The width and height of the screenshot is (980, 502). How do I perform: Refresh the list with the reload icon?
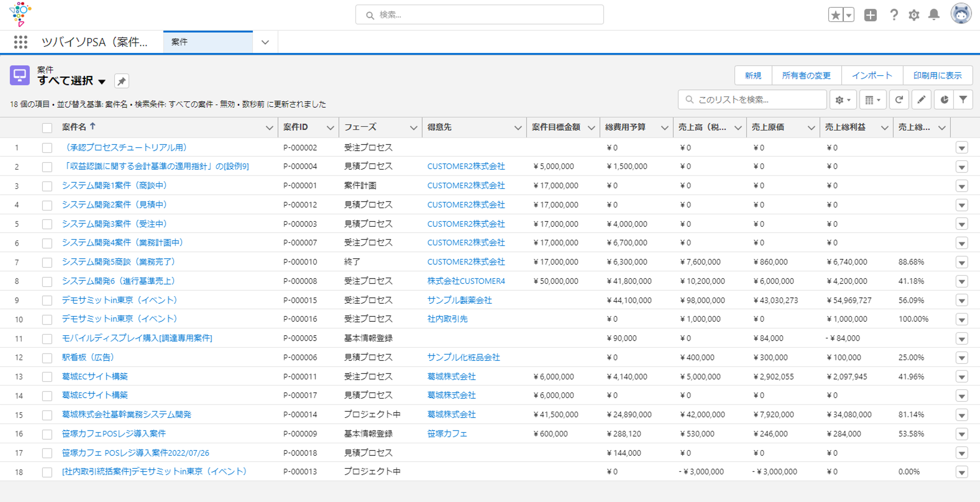(899, 100)
